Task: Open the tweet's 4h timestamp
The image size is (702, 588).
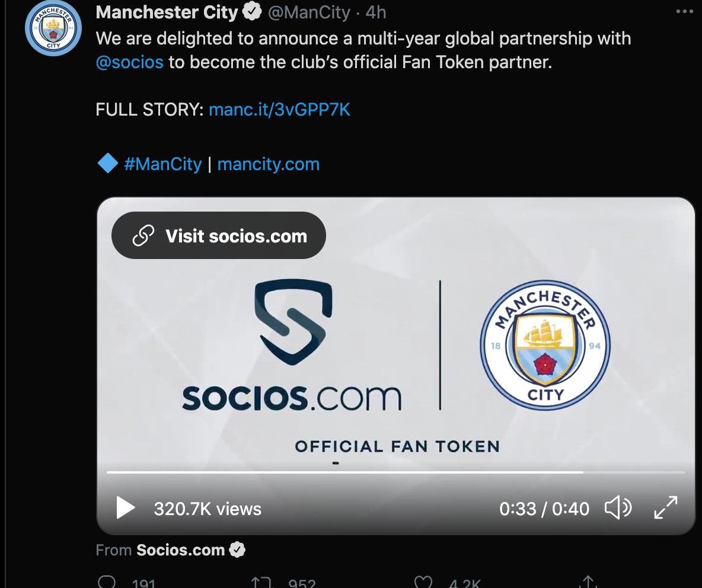Action: [x=376, y=12]
